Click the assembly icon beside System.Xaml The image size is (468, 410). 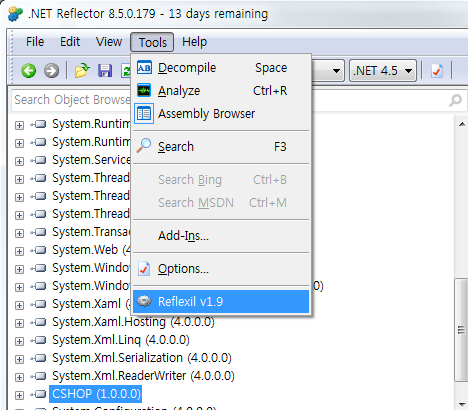click(39, 304)
